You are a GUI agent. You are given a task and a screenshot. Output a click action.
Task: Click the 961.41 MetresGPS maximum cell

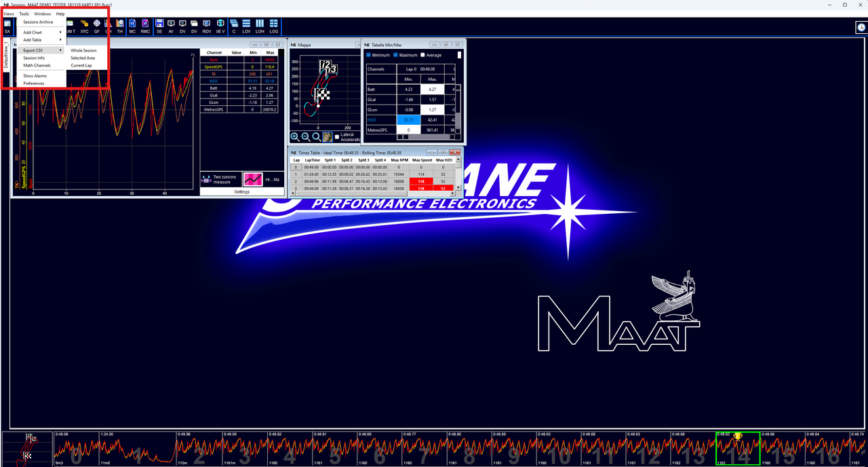coord(432,130)
